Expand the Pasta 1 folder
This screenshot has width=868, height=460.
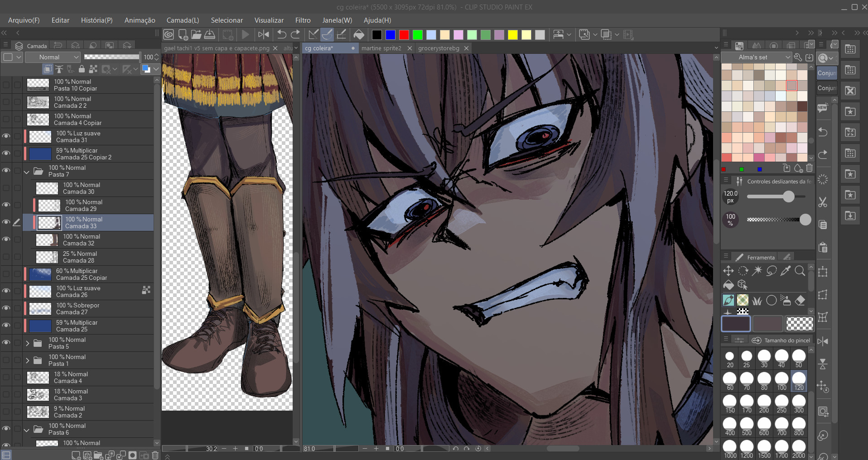(x=27, y=360)
